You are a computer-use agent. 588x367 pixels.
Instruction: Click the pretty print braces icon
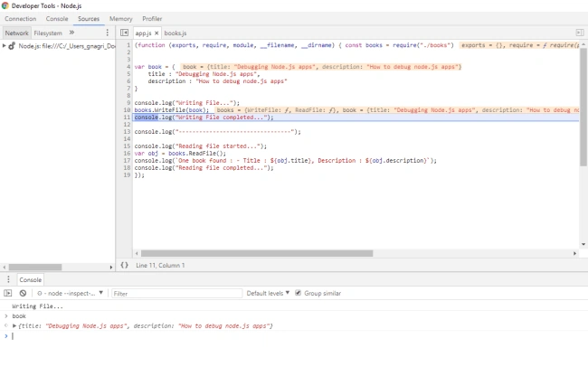124,265
